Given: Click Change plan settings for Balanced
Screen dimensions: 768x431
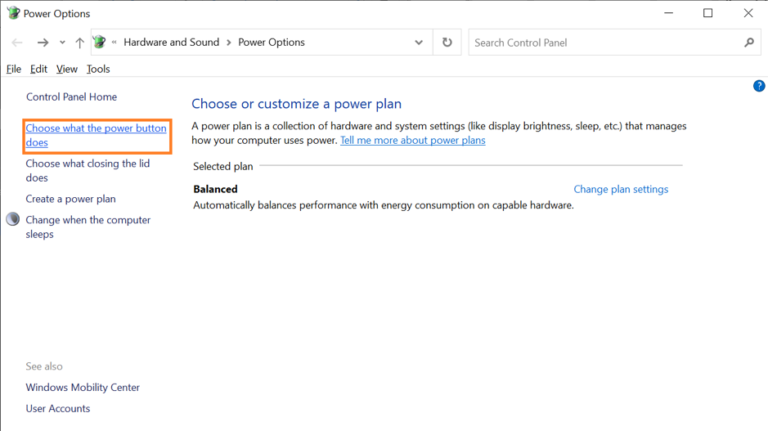Looking at the screenshot, I should (x=620, y=189).
